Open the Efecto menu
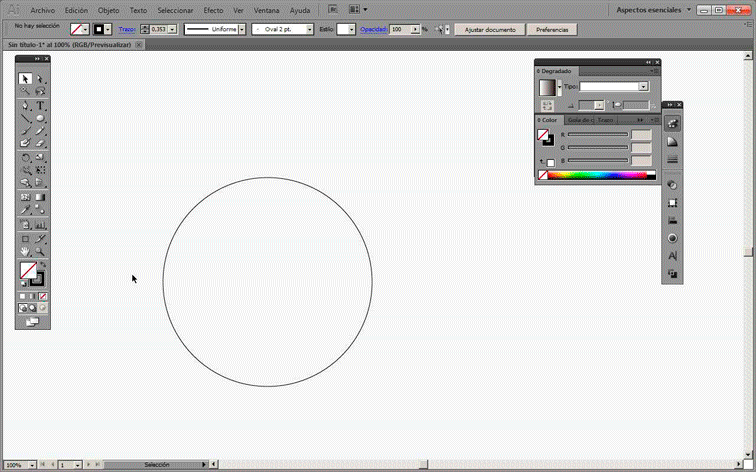Viewport: 756px width, 472px height. (x=213, y=10)
